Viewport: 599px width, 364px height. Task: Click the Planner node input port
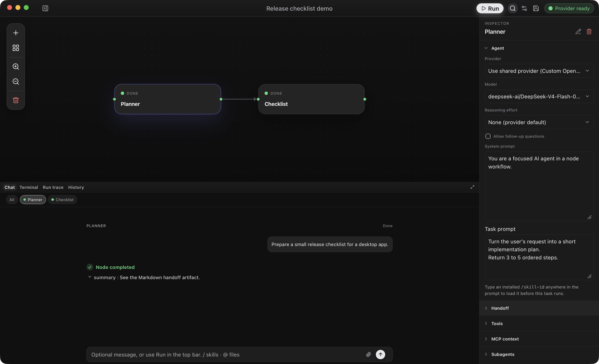tap(115, 99)
